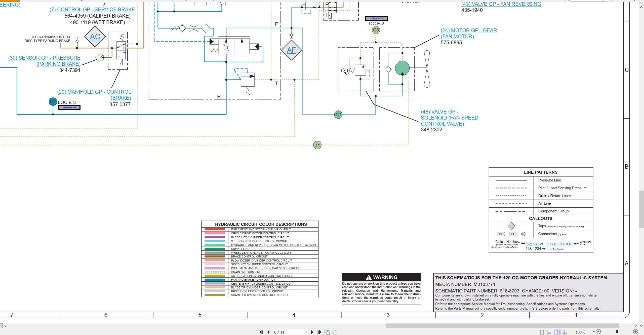Go to the next view (greyed icon)
This screenshot has width=644, height=335.
[335, 332]
